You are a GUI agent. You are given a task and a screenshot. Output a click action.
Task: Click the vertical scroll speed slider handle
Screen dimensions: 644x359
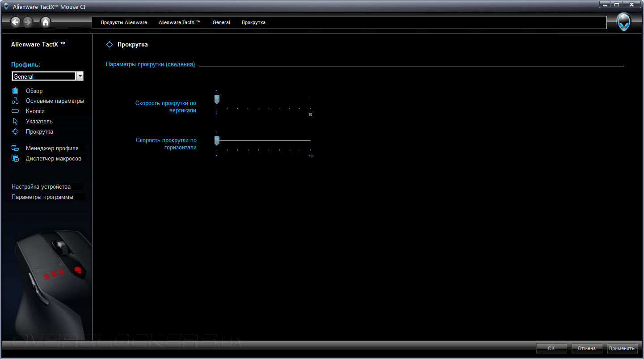[217, 99]
